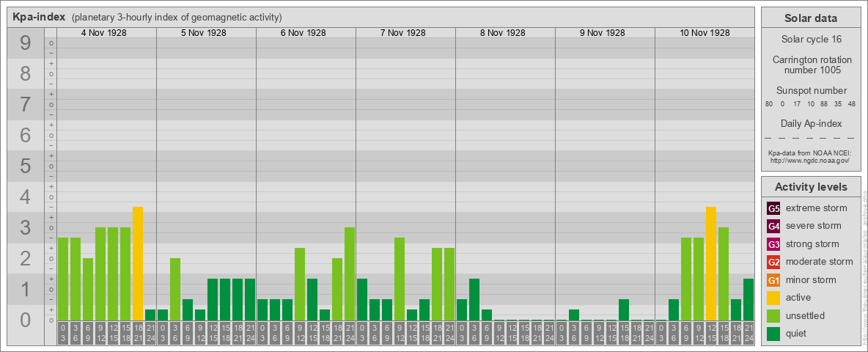The width and height of the screenshot is (868, 352).
Task: Click the Kp scale number 9
Action: (x=25, y=43)
